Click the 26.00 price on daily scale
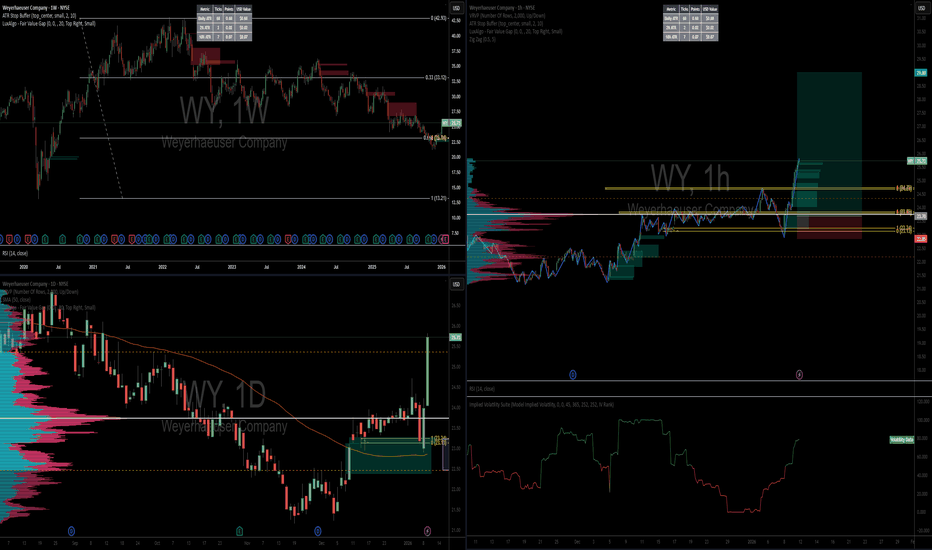Viewport: 932px width, 550px height. pyautogui.click(x=456, y=326)
